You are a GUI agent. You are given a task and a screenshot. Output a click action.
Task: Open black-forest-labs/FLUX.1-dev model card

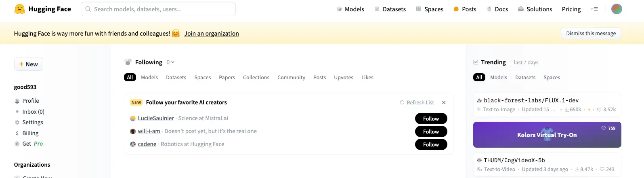click(547, 105)
